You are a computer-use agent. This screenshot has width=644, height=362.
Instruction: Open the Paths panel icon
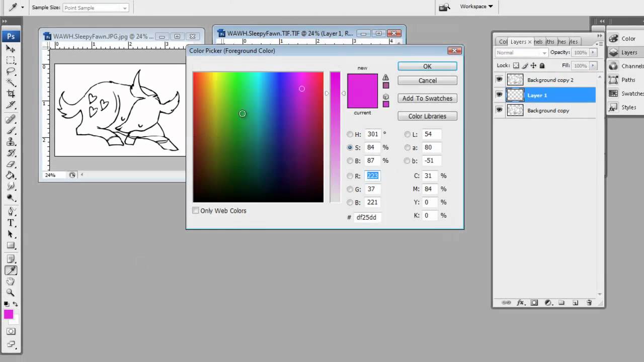click(613, 79)
